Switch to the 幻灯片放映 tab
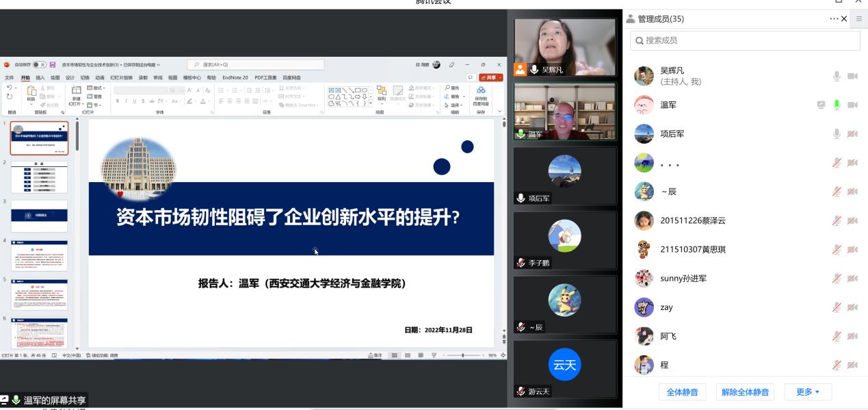 click(121, 78)
